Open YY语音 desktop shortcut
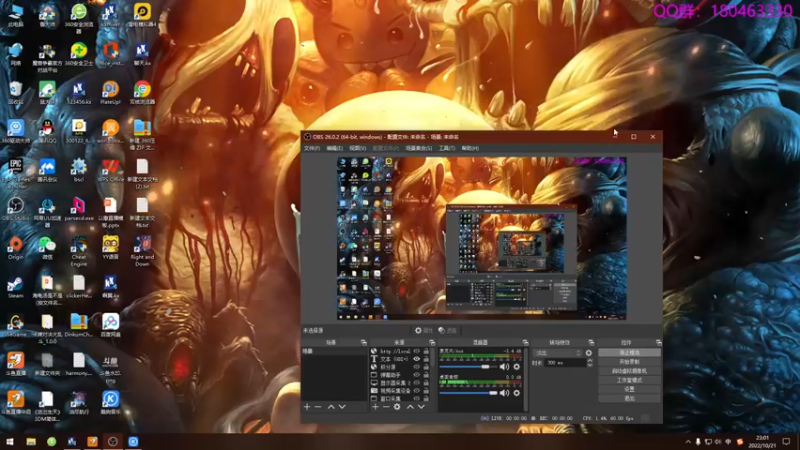 [110, 248]
